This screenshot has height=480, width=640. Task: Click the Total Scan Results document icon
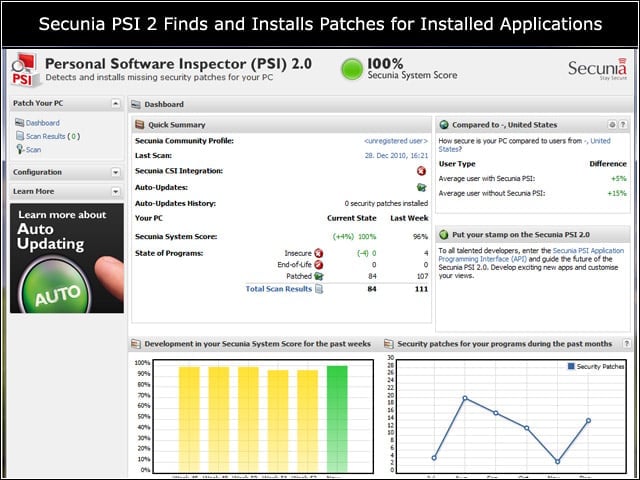319,289
